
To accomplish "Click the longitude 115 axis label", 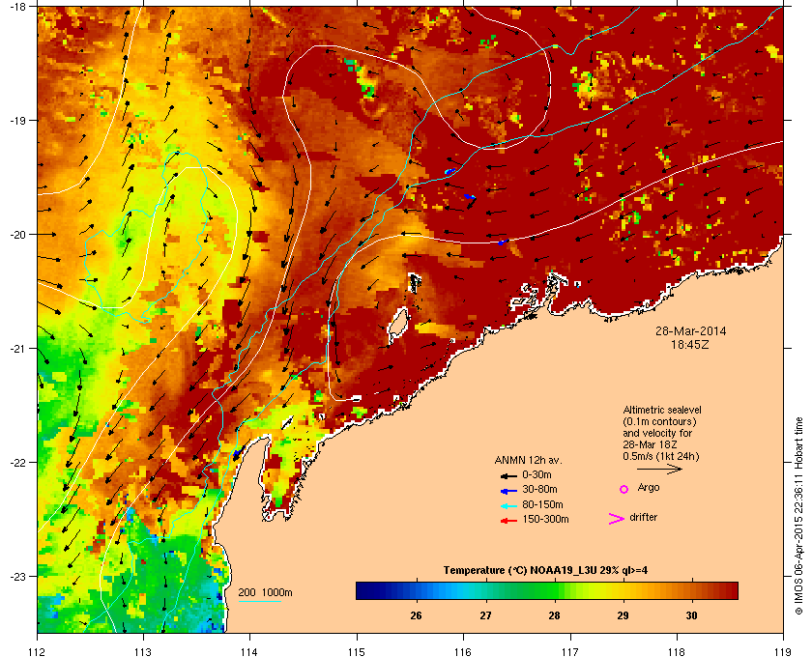I will pyautogui.click(x=357, y=652).
